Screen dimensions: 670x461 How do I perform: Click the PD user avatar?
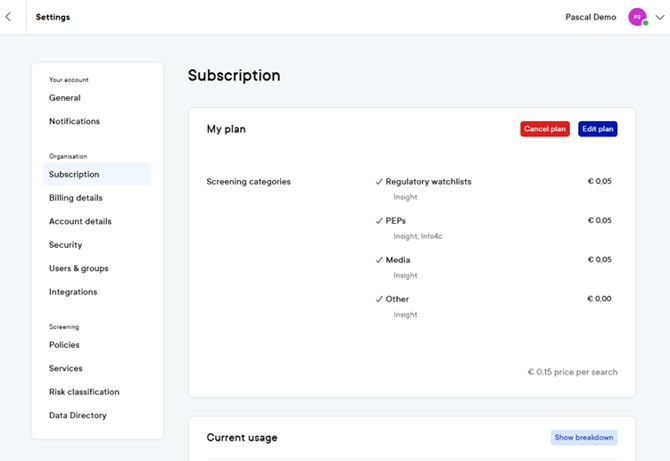click(x=637, y=17)
